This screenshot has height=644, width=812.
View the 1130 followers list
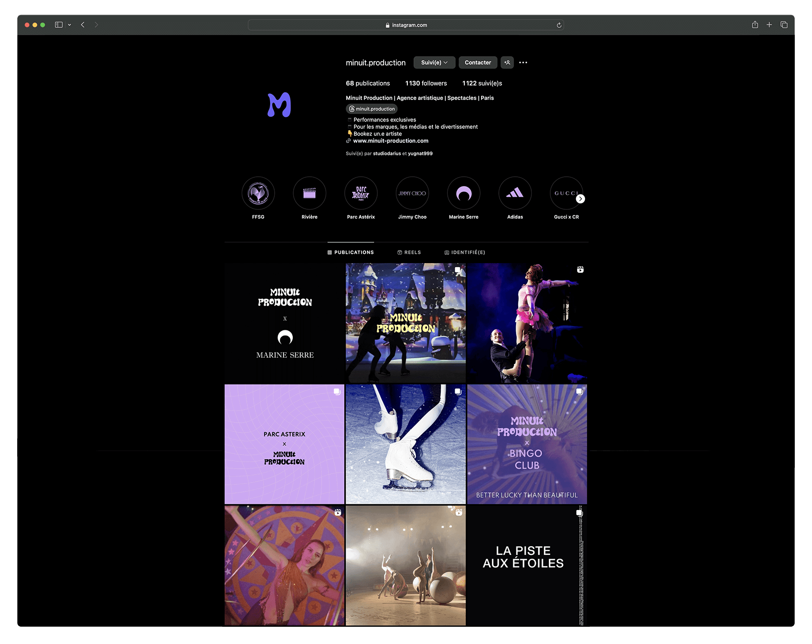click(x=425, y=84)
